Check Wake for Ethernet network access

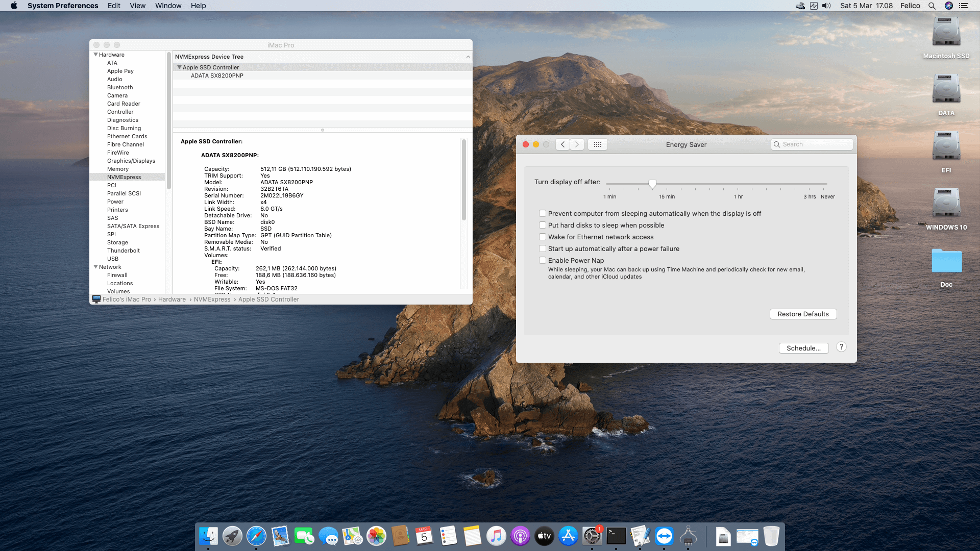(x=543, y=237)
